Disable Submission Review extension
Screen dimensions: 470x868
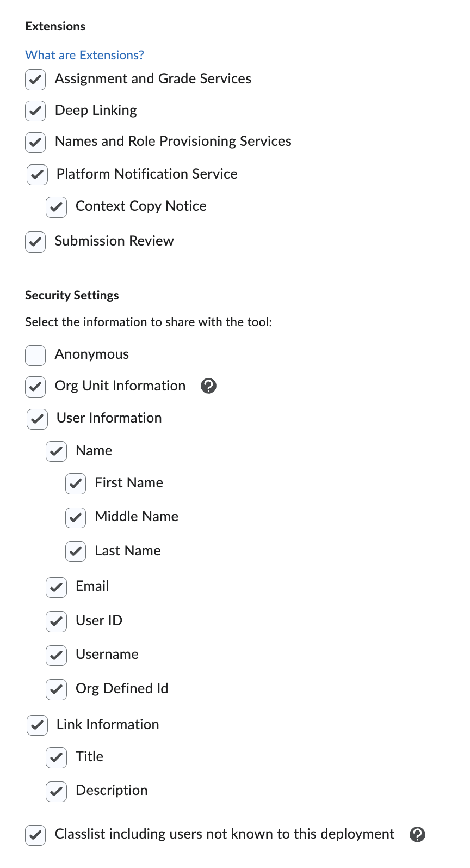(x=35, y=242)
